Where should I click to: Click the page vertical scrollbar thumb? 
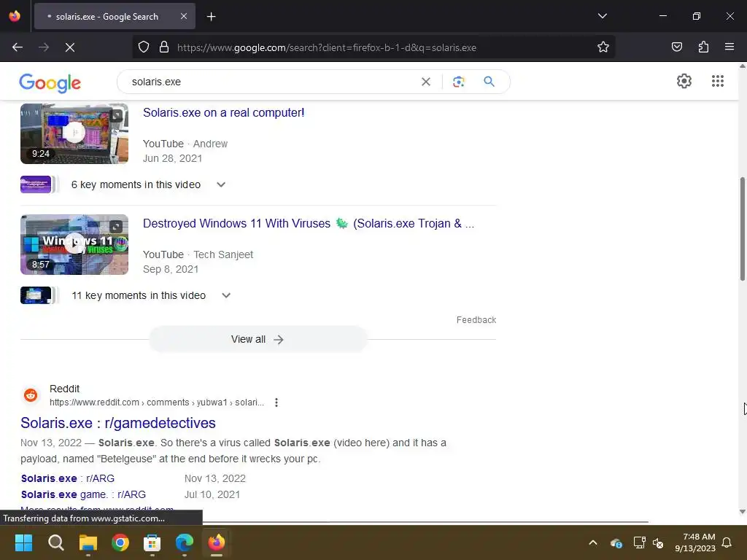tap(742, 229)
